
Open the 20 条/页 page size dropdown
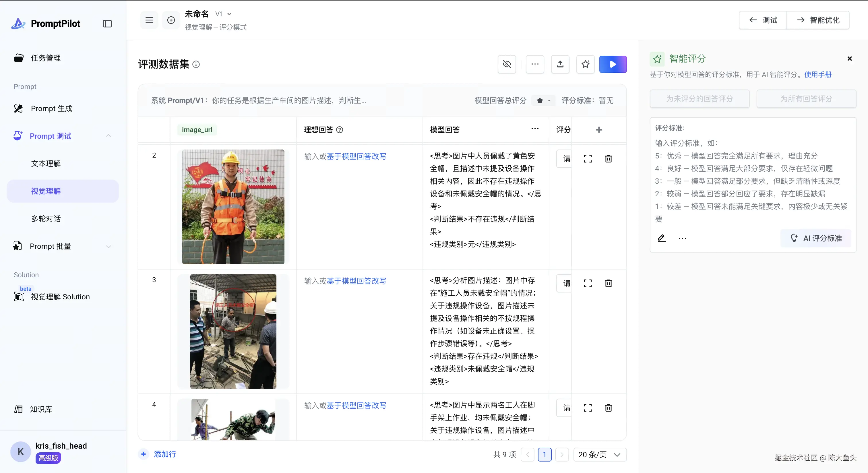599,454
